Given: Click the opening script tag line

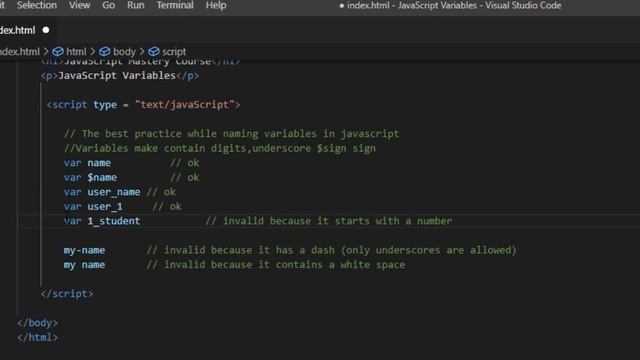Looking at the screenshot, I should (x=143, y=105).
